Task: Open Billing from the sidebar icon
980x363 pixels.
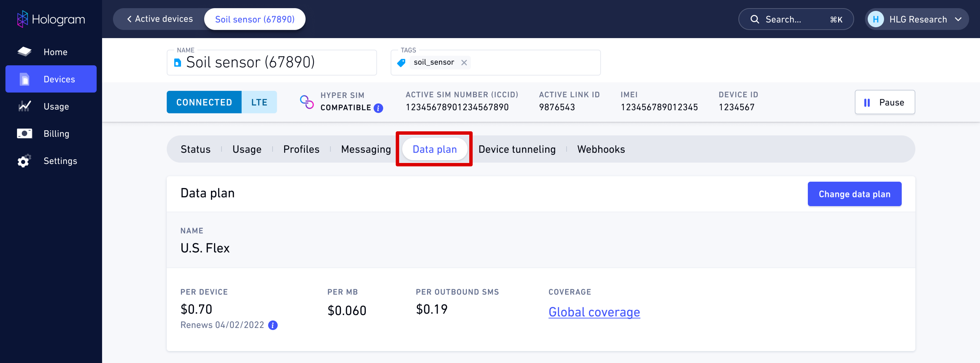Action: 24,134
